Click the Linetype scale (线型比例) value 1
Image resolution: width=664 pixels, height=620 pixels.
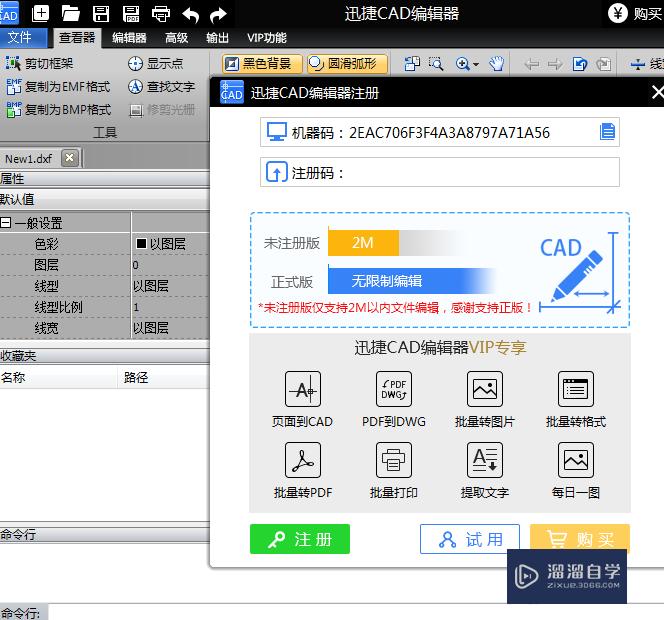171,307
